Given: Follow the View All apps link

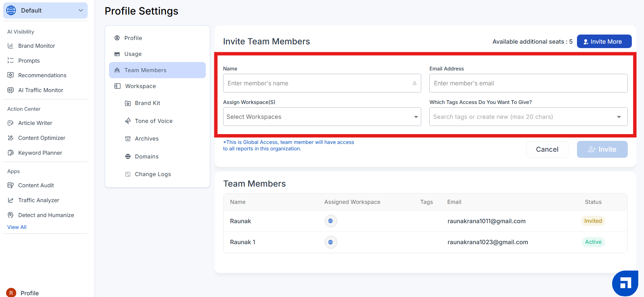Looking at the screenshot, I should (x=17, y=227).
